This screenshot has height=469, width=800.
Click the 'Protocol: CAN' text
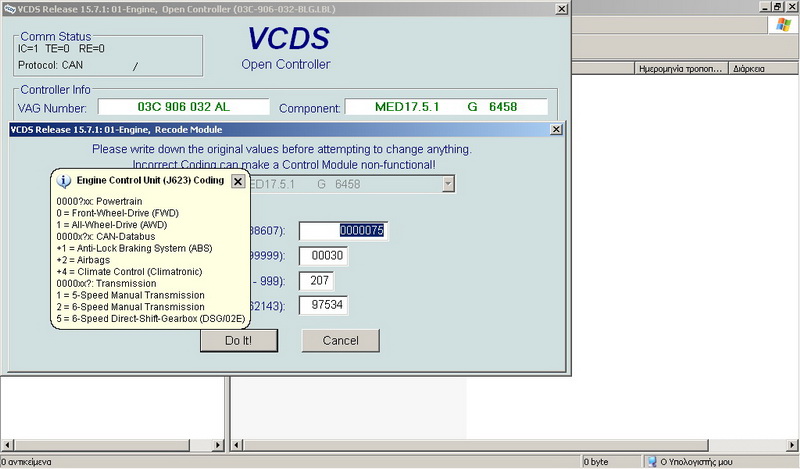tap(51, 65)
